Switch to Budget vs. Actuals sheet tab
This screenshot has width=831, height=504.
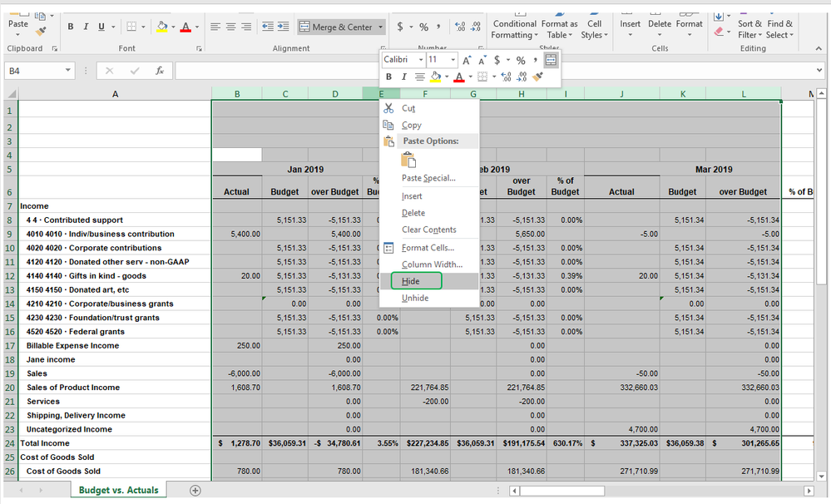coord(118,491)
